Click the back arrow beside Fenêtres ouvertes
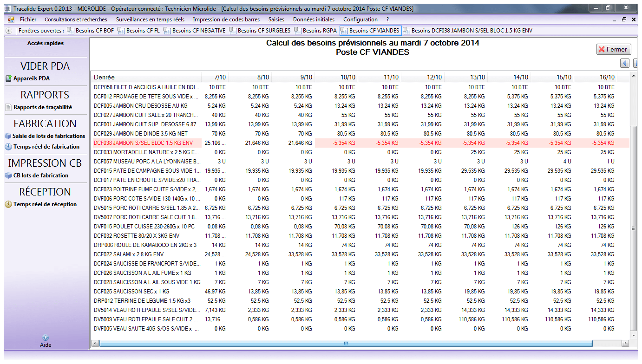 (8, 31)
